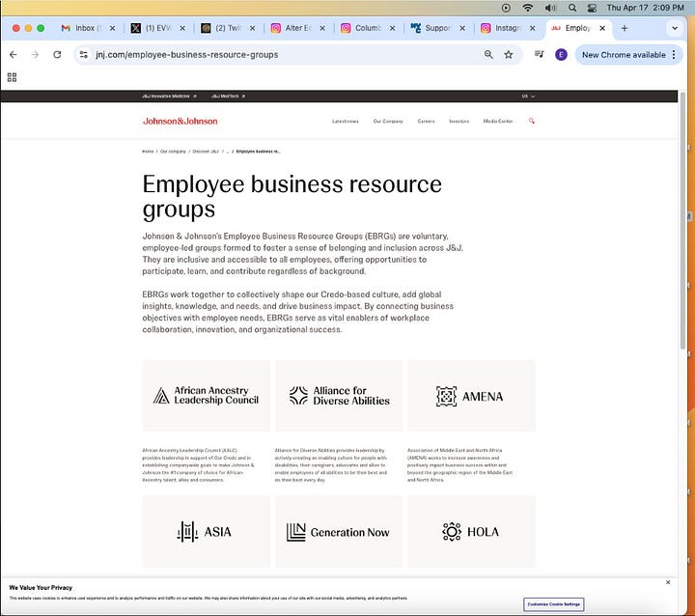Open Chrome three-dot menu
The width and height of the screenshot is (695, 616).
[x=674, y=54]
